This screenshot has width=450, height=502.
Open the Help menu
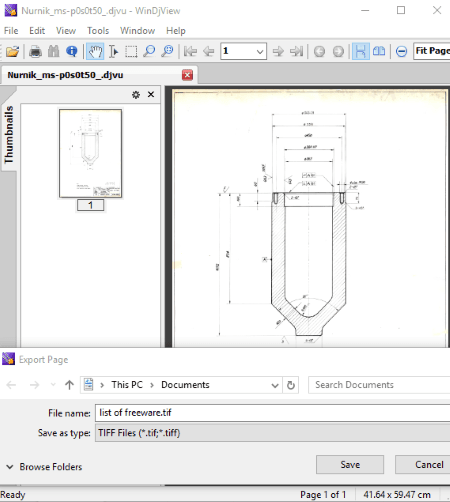176,31
